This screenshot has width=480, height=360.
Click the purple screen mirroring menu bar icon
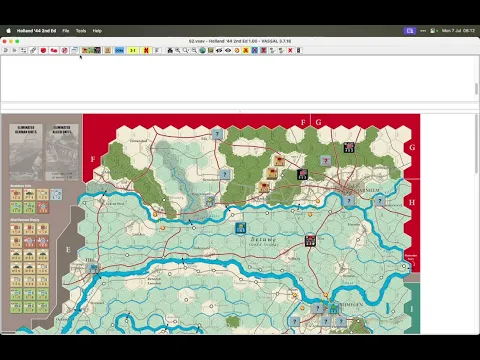click(x=410, y=31)
